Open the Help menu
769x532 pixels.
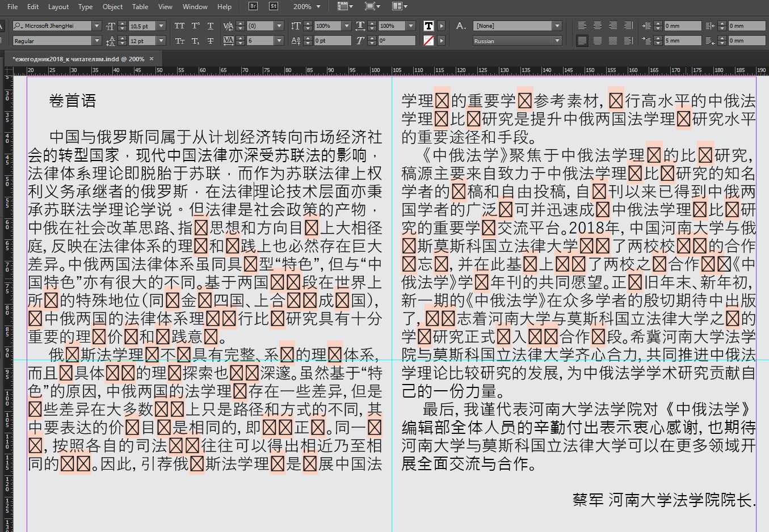(x=225, y=7)
